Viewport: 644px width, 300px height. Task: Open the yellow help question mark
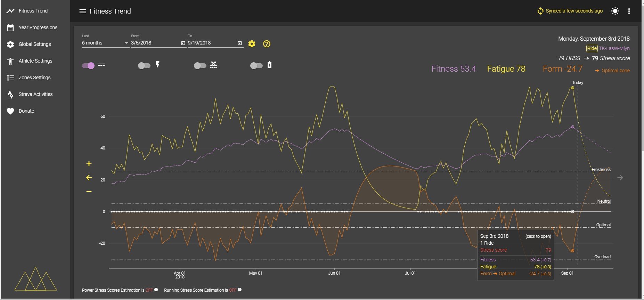[x=267, y=44]
